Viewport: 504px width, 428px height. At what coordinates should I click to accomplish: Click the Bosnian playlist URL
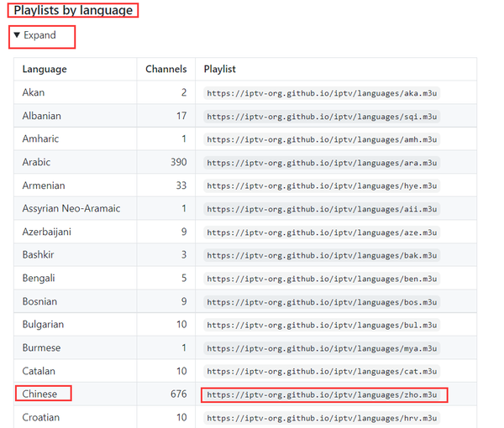point(323,302)
